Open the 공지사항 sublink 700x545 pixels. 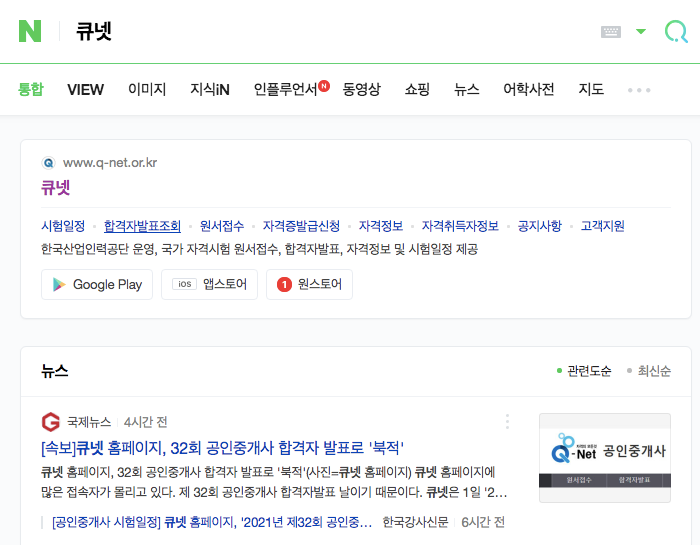(539, 226)
